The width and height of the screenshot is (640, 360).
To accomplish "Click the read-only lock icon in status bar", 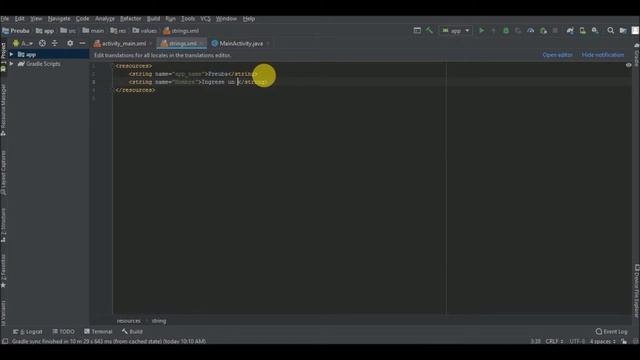I will tap(624, 341).
